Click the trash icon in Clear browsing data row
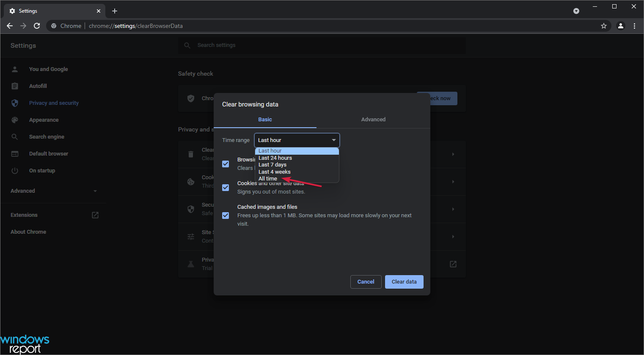The image size is (644, 355). (x=191, y=154)
